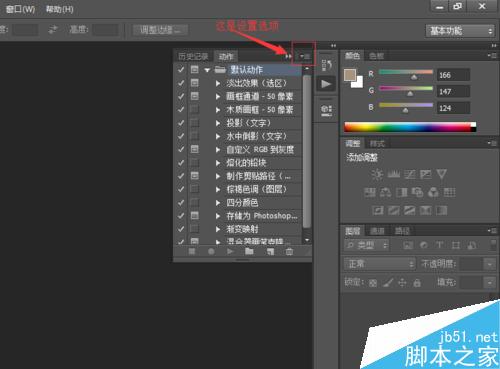The width and height of the screenshot is (500, 369).
Task: Open the 类型 layer filter dropdown
Action: (366, 246)
